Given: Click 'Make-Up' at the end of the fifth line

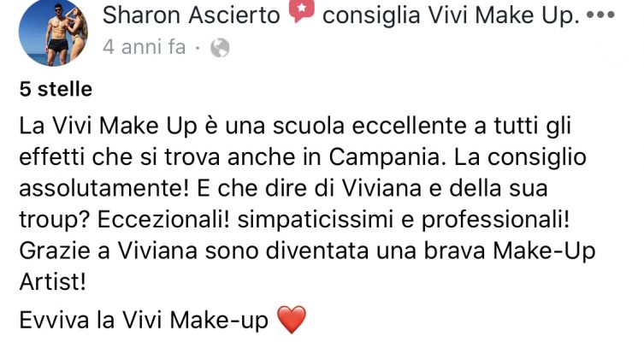Looking at the screenshot, I should point(544,251).
